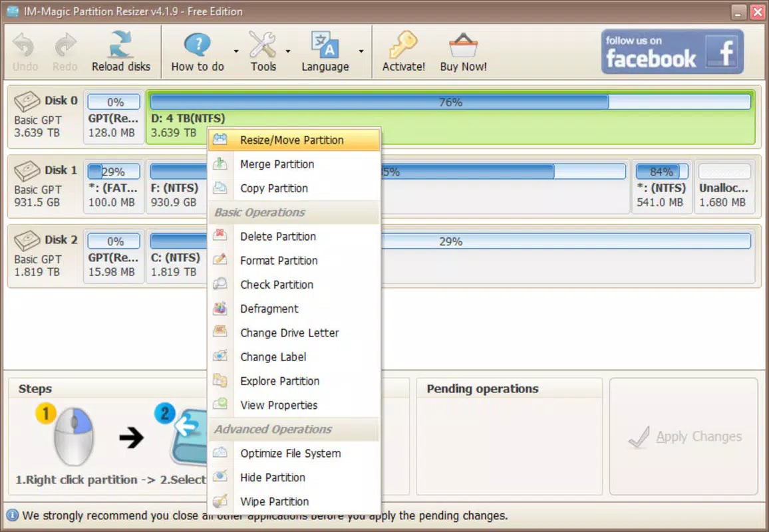Click the Pending operations heading

(482, 389)
